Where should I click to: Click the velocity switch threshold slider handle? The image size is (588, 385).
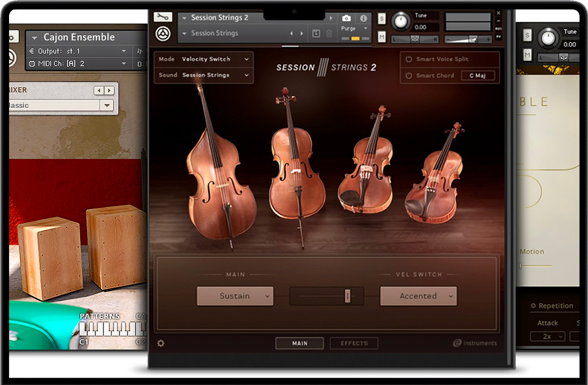(348, 296)
